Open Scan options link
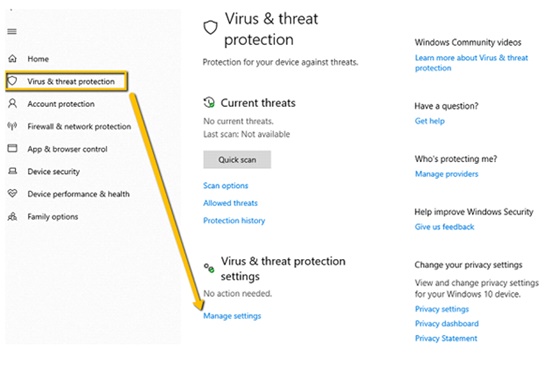 pyautogui.click(x=226, y=185)
